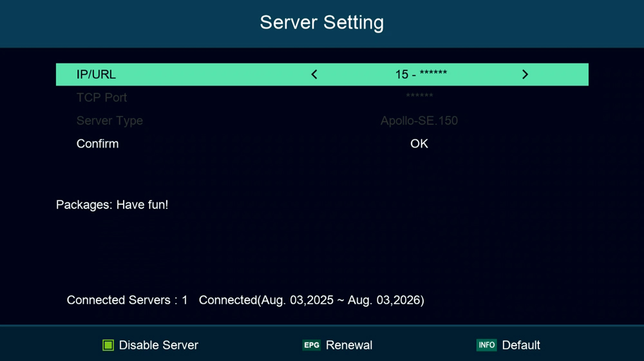Click the 'Packages: Have fun!' message
644x361 pixels.
pos(112,205)
